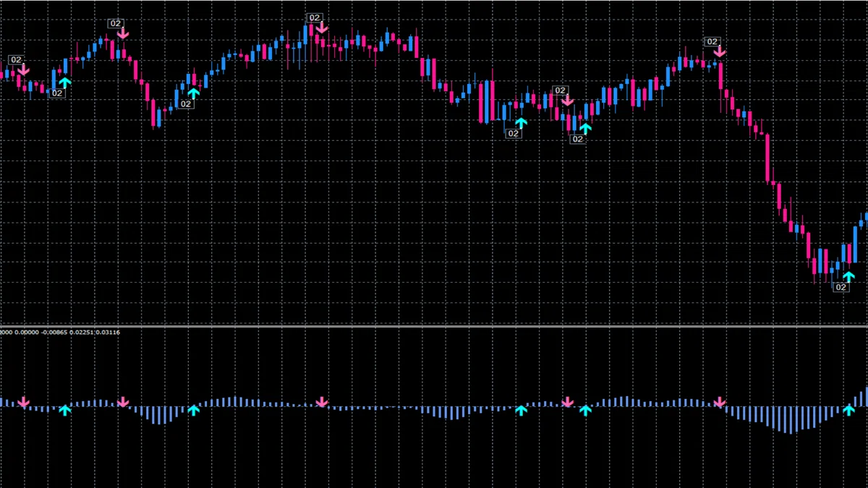Click the histogram's deepest negative bar
This screenshot has height=488, width=868.
coord(791,419)
